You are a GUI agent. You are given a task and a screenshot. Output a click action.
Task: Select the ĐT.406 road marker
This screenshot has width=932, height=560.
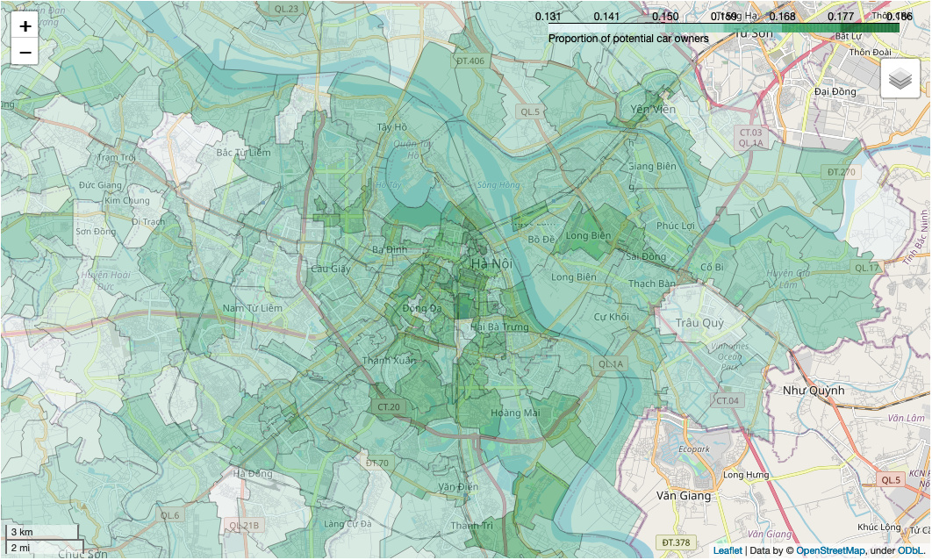[x=470, y=61]
